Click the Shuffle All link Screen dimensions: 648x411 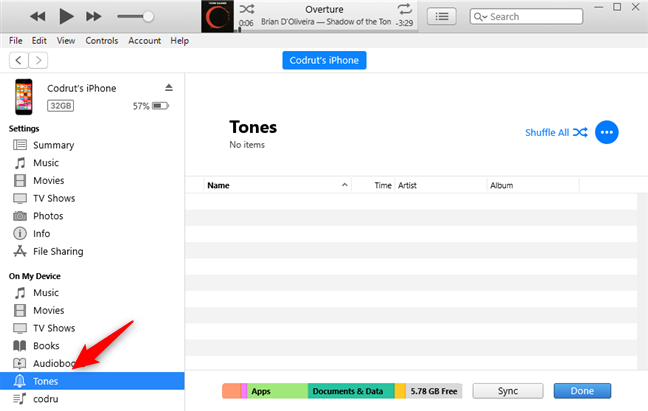556,133
